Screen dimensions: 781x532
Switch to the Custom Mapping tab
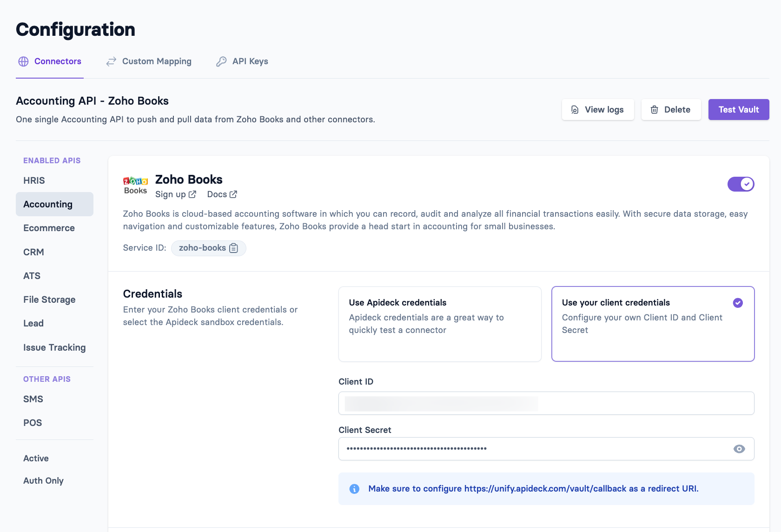(149, 61)
